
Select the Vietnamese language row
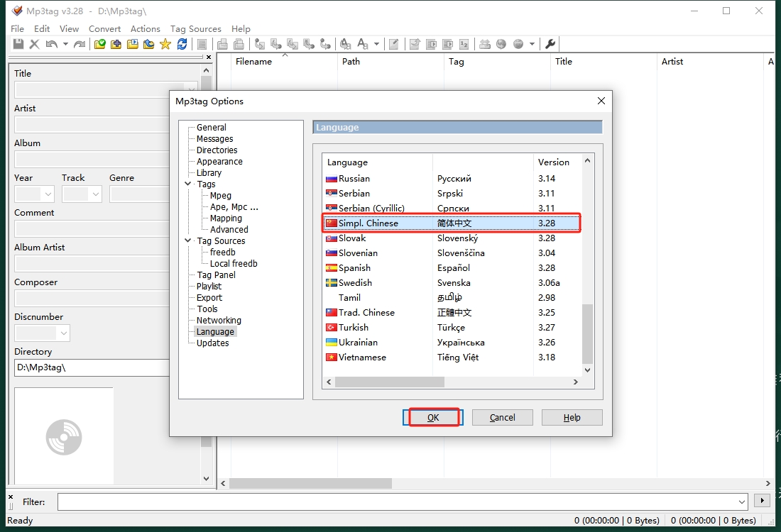(452, 358)
